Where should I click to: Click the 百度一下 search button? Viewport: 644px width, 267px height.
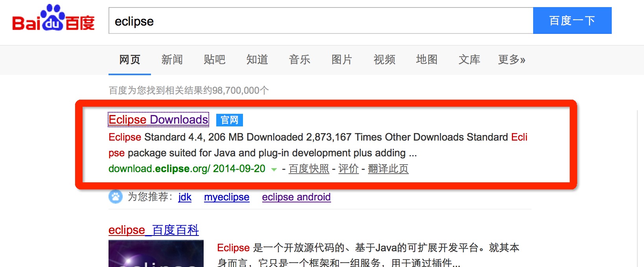572,20
